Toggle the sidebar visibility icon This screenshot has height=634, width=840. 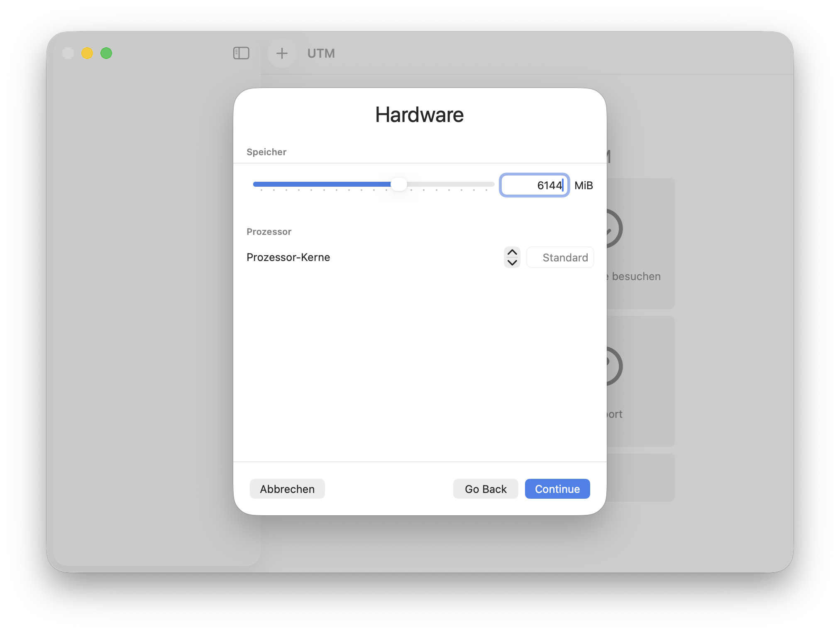tap(241, 53)
